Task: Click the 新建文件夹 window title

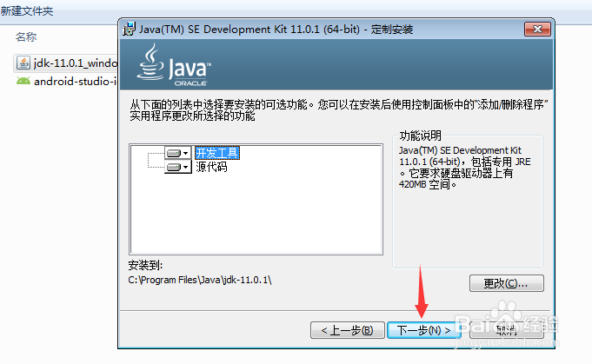Action: 27,10
